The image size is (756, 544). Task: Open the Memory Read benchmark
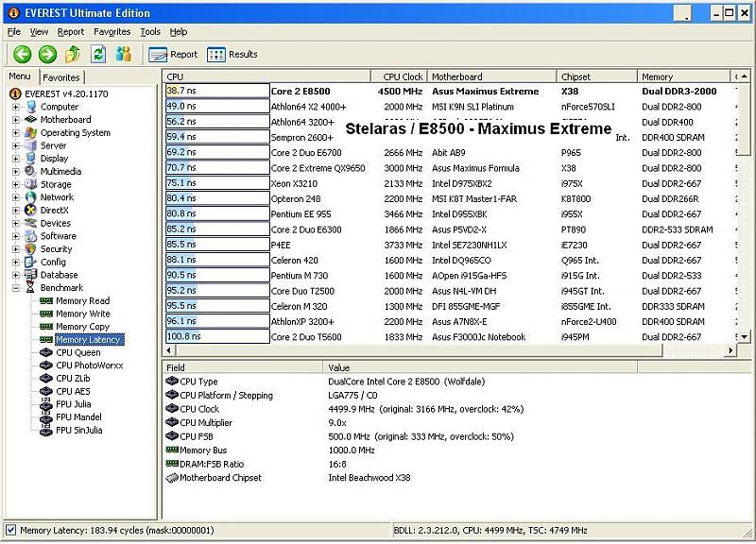(83, 300)
